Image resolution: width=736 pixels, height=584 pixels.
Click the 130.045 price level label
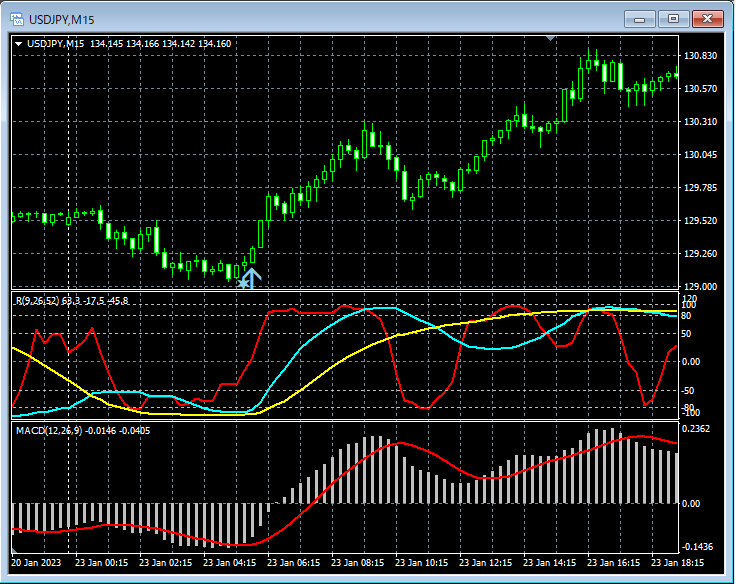(700, 154)
